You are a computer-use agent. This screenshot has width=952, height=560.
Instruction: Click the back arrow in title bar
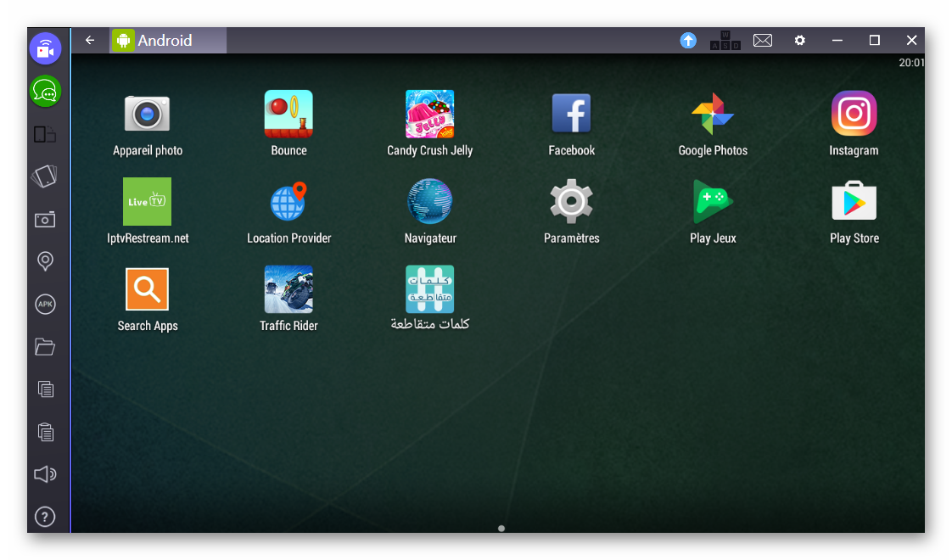90,41
